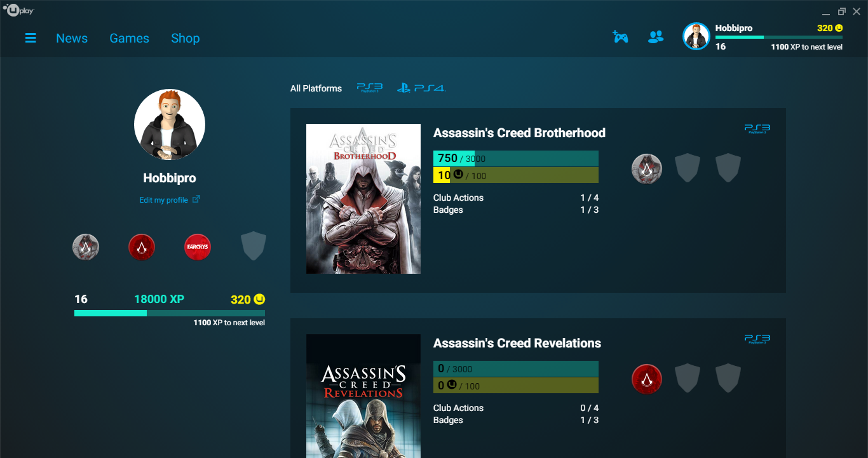
Task: Open the hamburger menu icon
Action: [31, 38]
